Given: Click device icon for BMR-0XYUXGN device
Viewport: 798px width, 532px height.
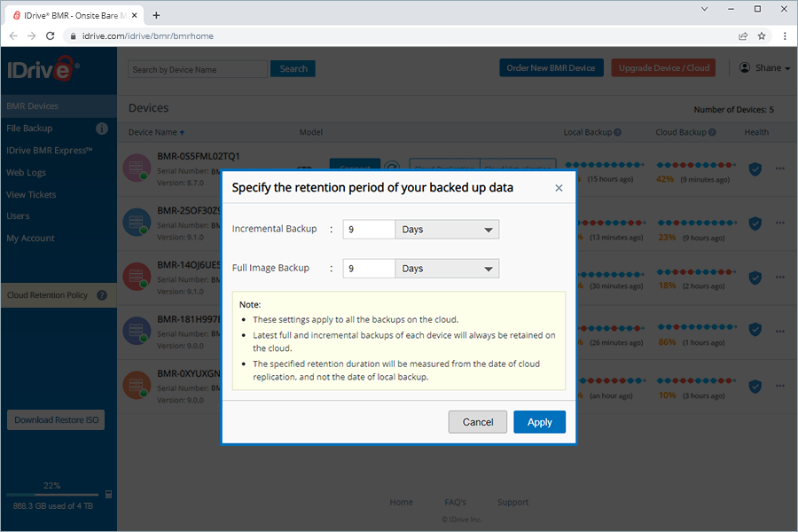Looking at the screenshot, I should 137,385.
